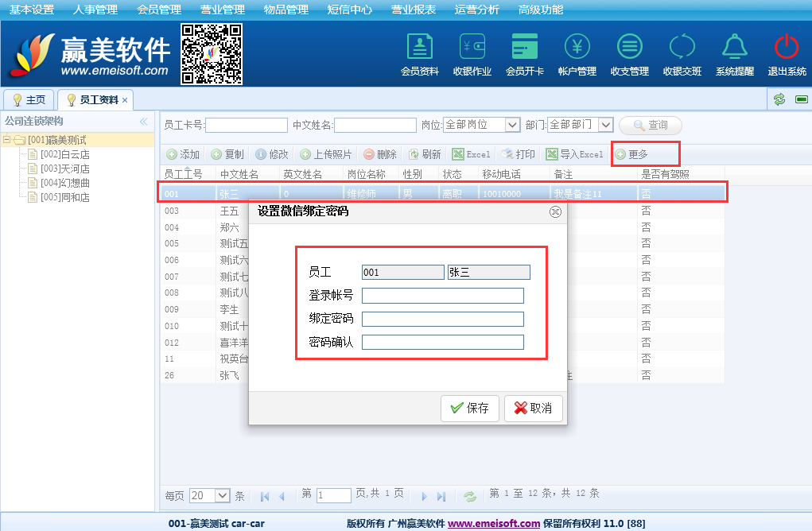Open the 人事管理 menu
The width and height of the screenshot is (812, 531).
95,10
